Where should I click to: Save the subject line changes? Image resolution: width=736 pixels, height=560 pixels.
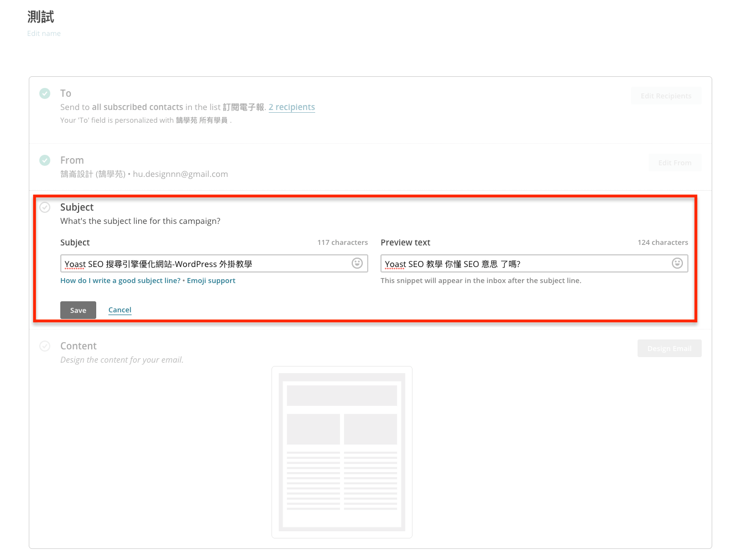point(78,310)
